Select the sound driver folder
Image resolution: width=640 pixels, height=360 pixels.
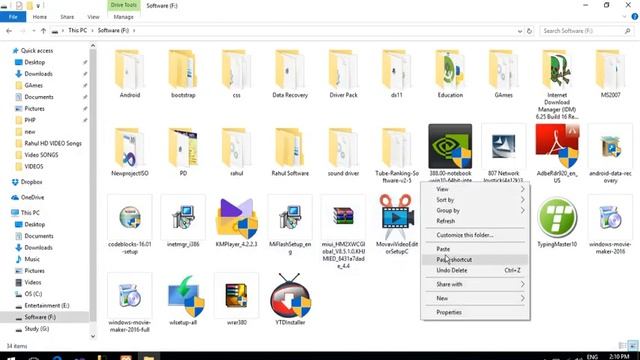tap(343, 152)
